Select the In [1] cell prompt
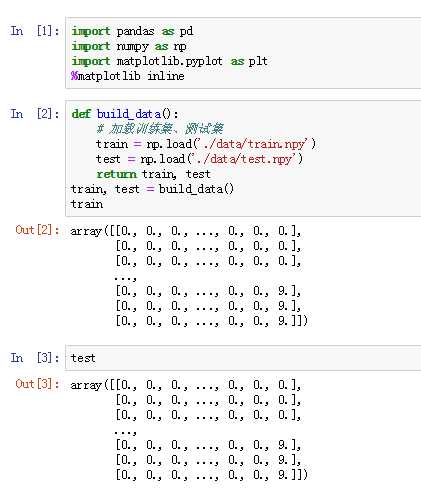The image size is (421, 493). (x=35, y=31)
